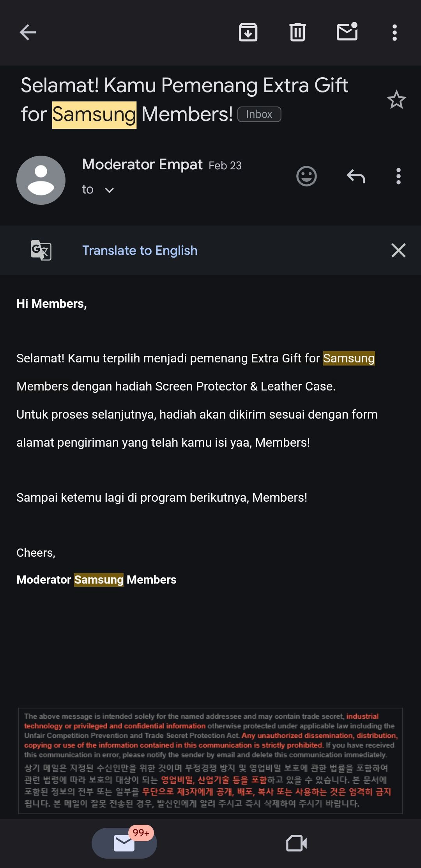Add an emoji reaction to the message

click(306, 176)
